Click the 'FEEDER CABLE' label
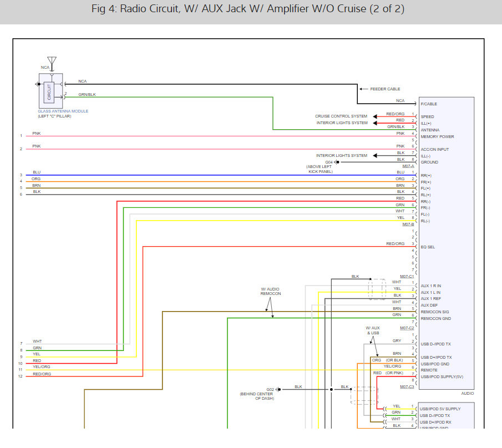The image size is (502, 448). coord(385,89)
